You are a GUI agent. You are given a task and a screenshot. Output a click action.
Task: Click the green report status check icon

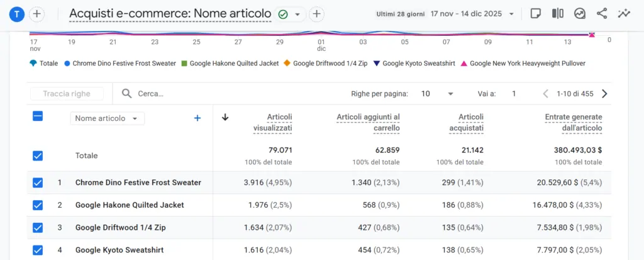click(283, 14)
